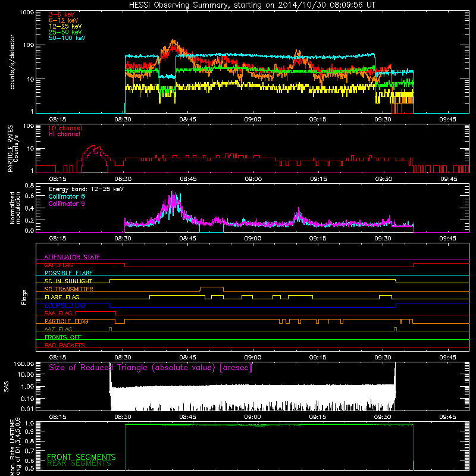Click the 'SC TRANSMITTER' flag label
The height and width of the screenshot is (476, 476).
[69, 289]
